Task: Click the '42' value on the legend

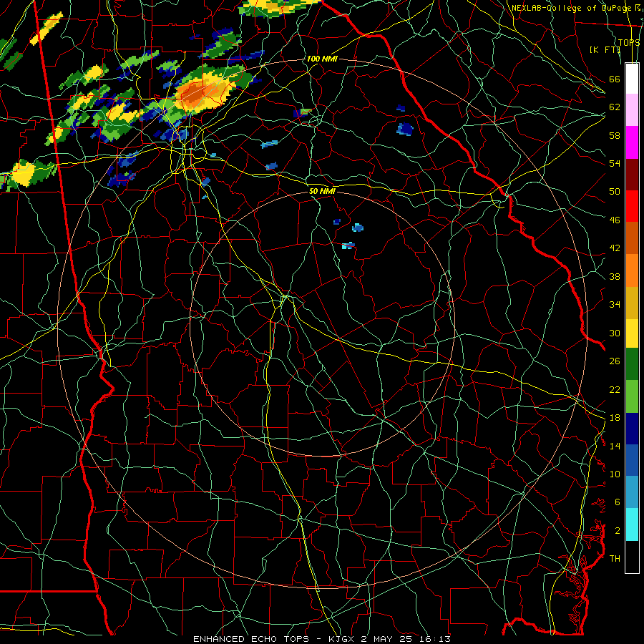Action: pos(615,248)
